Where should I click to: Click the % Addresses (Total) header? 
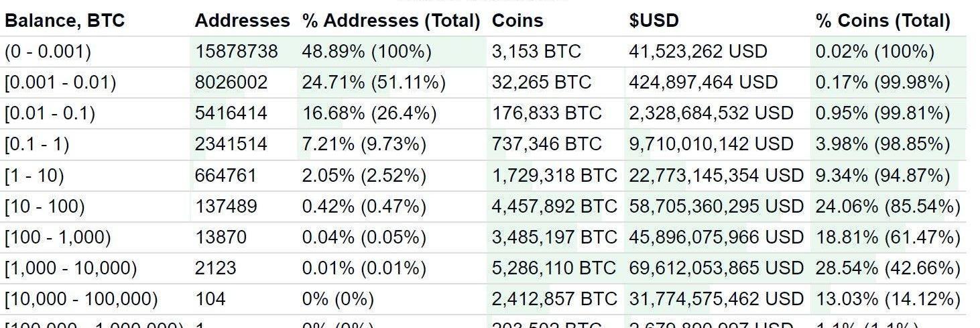coord(391,21)
